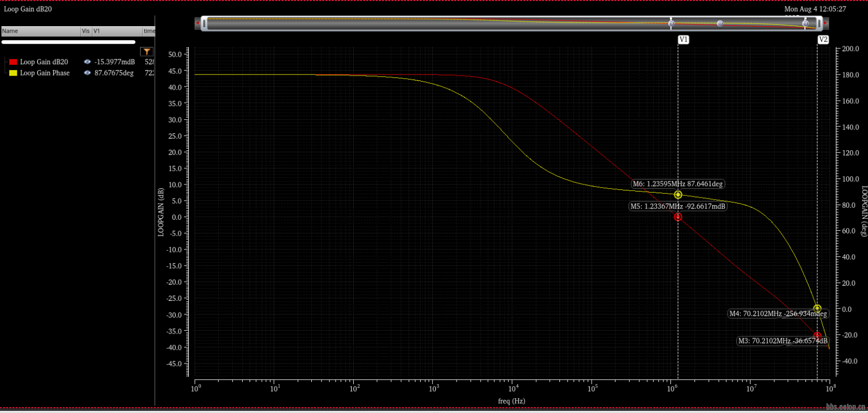Click the LOOPGAIN (dB) left axis label

(161, 212)
